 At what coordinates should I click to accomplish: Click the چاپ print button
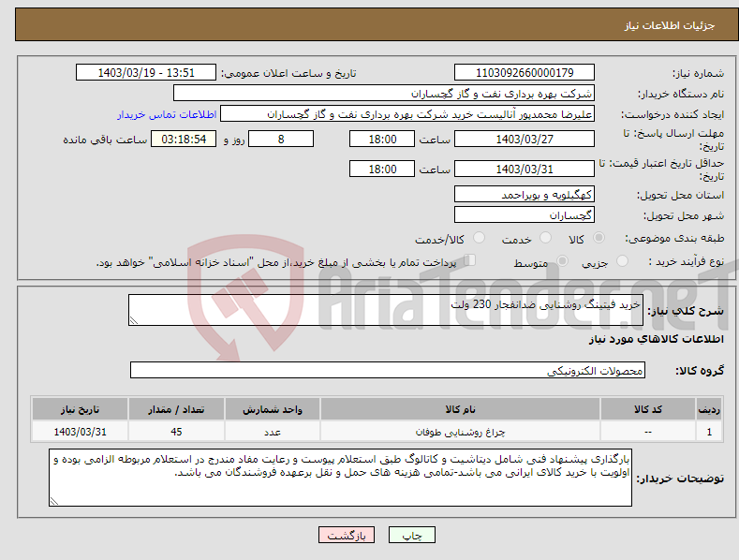pyautogui.click(x=412, y=535)
